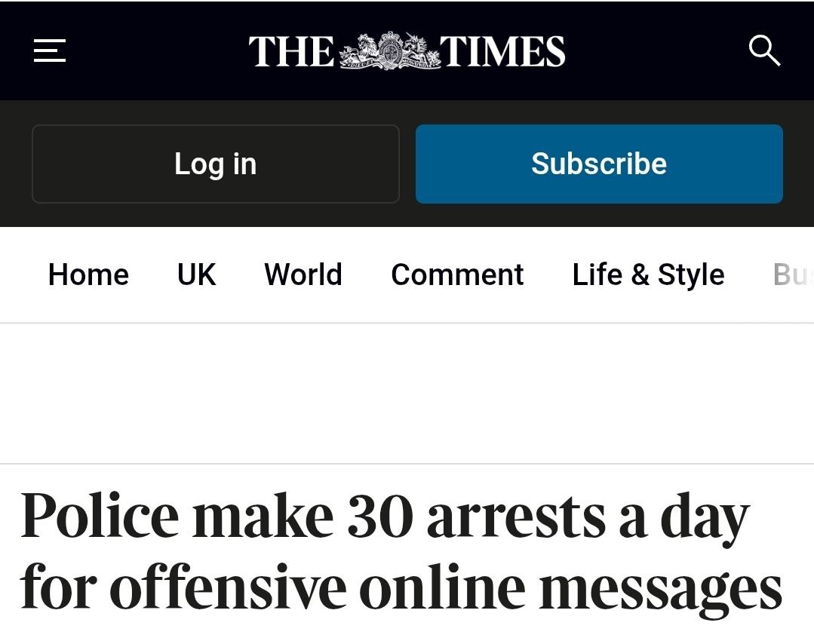Click the empty space between Home and UK
Viewport: 814px width, 644px height.
[x=152, y=274]
